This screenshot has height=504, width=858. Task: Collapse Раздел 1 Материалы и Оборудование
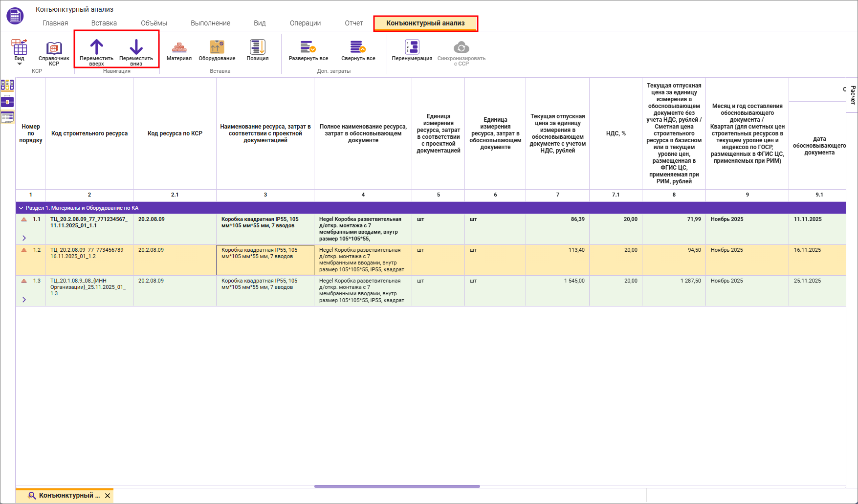pos(21,208)
